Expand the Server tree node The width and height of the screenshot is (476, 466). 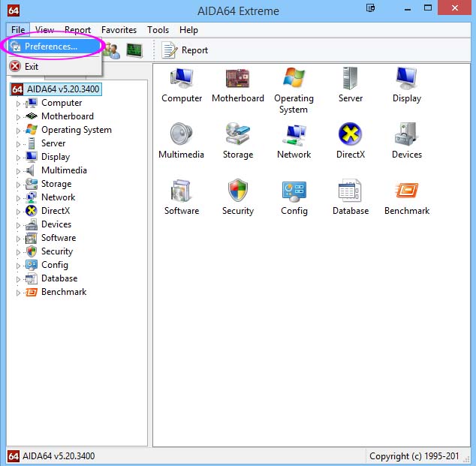tap(18, 144)
